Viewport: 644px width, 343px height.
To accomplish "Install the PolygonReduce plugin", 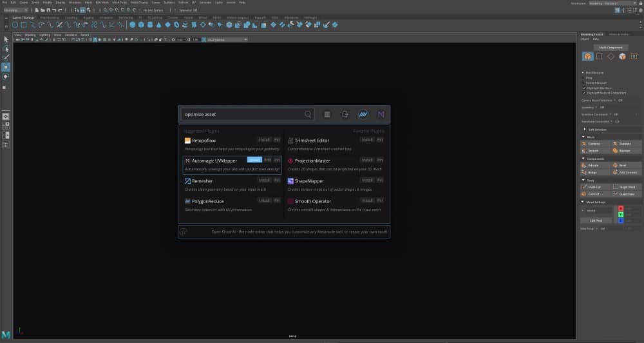I will (264, 201).
